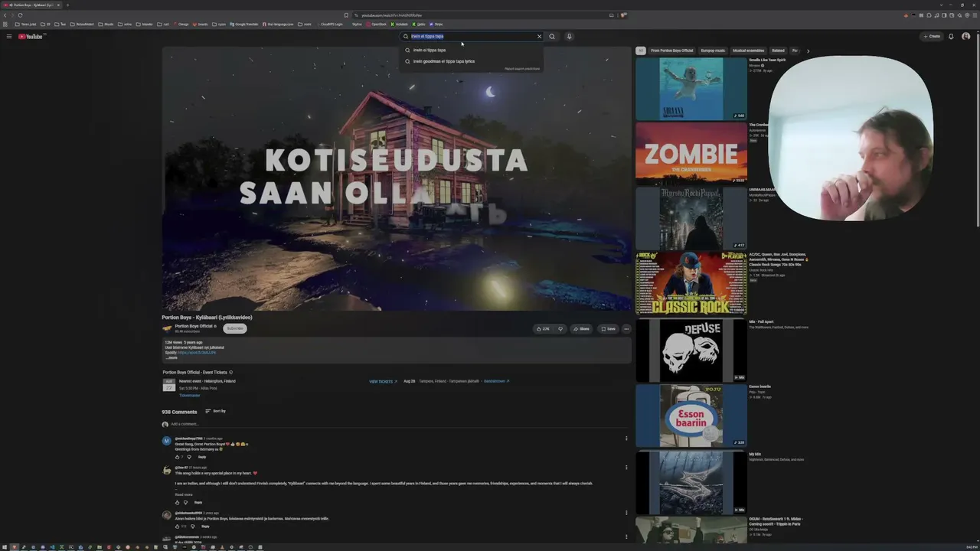
Task: Show more chips with the right arrow
Action: pos(808,51)
